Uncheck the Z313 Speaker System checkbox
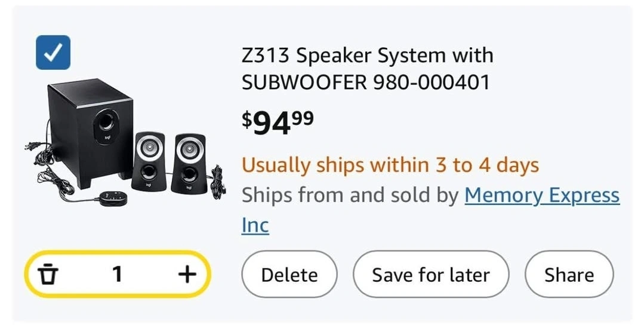 point(53,53)
